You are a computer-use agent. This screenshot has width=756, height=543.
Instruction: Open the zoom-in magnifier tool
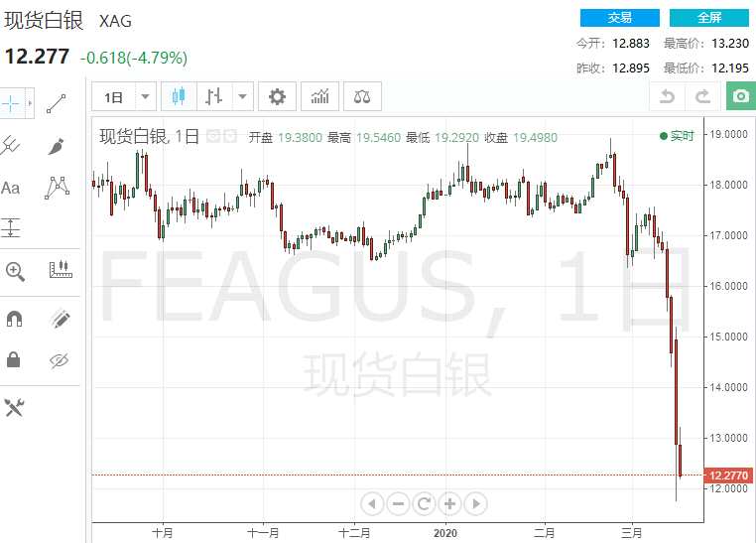(x=15, y=272)
